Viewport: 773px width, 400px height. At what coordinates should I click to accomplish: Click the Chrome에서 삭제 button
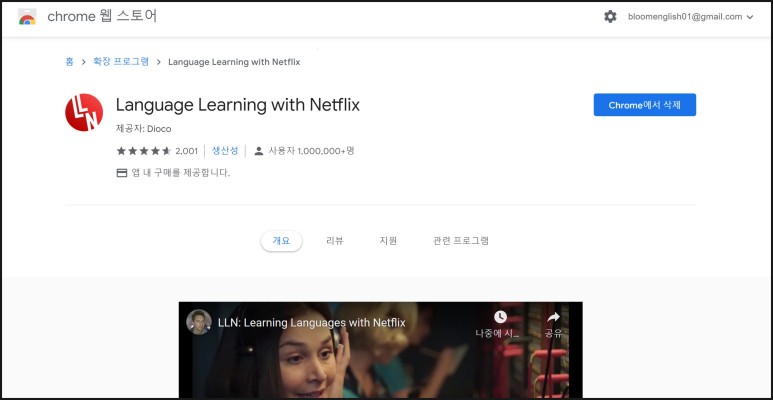click(645, 105)
